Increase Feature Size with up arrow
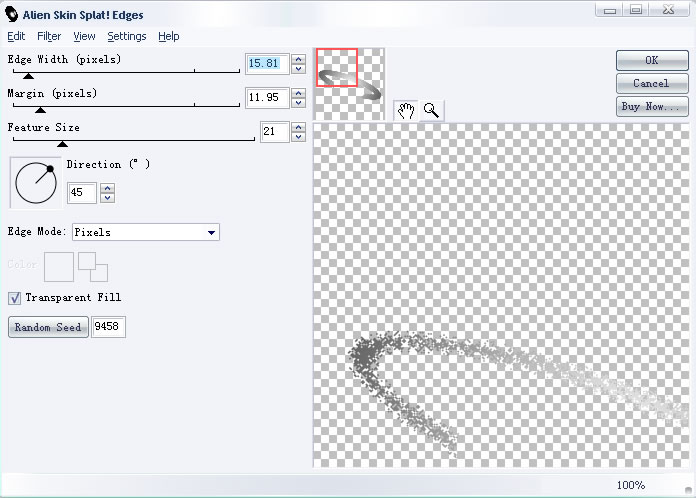Screen dimensions: 696x498 point(298,127)
